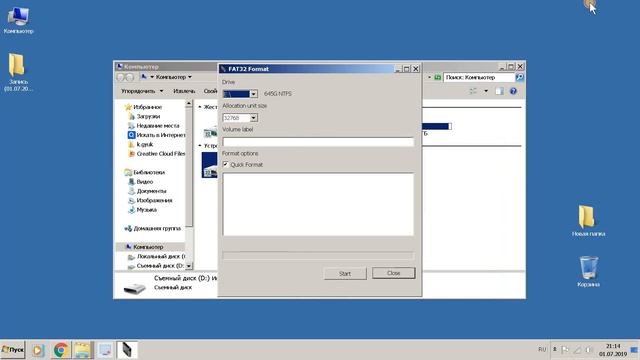Click the log output text area in FAT32 Format
The height and width of the screenshot is (360, 640).
pyautogui.click(x=318, y=204)
